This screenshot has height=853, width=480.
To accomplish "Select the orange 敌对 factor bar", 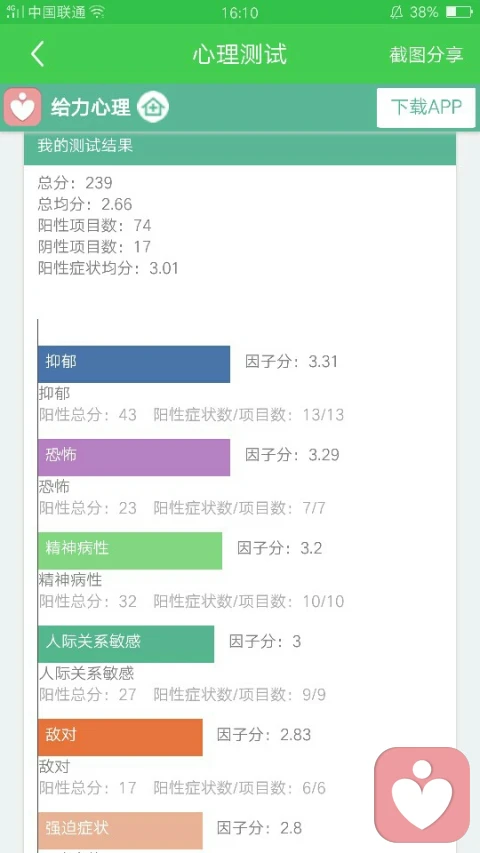I will click(120, 737).
